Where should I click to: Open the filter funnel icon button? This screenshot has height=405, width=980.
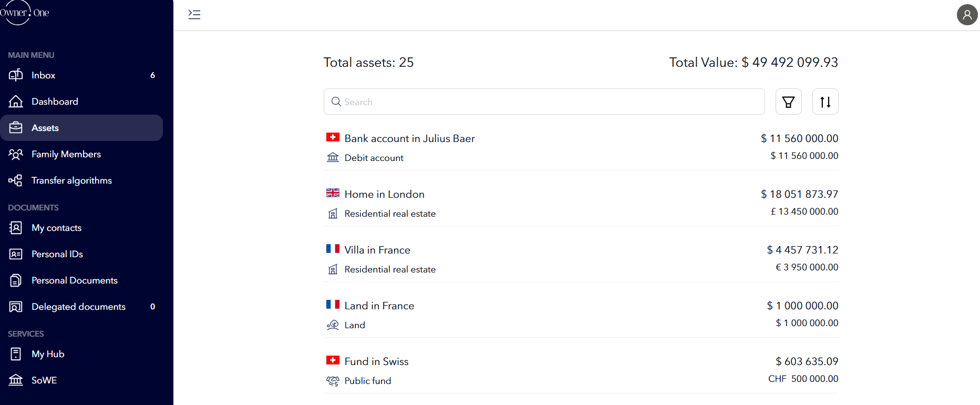(x=788, y=102)
